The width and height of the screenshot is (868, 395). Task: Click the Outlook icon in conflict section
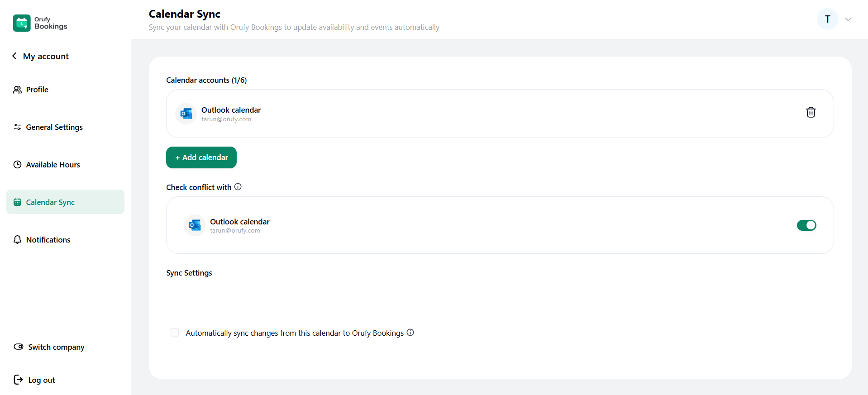click(195, 225)
